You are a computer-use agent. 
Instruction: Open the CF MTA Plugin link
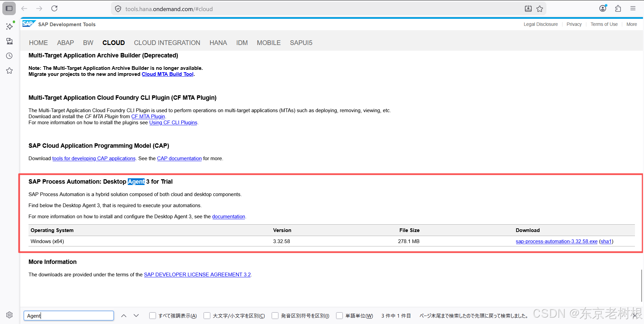click(x=148, y=117)
